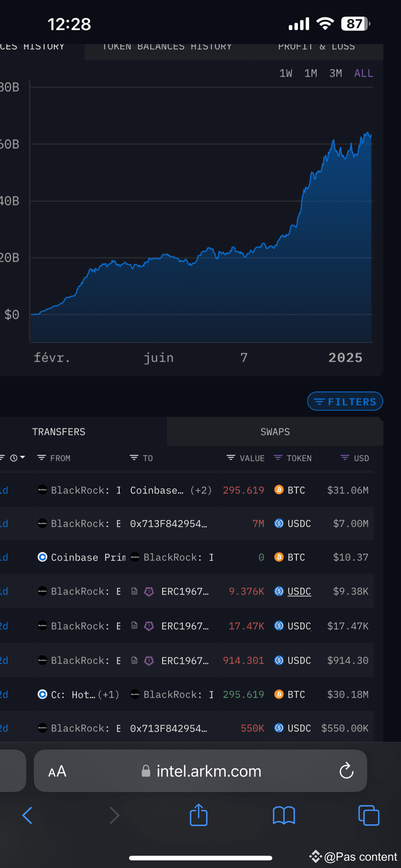Switch to the SWAPS tab
This screenshot has width=401, height=868.
(x=275, y=432)
